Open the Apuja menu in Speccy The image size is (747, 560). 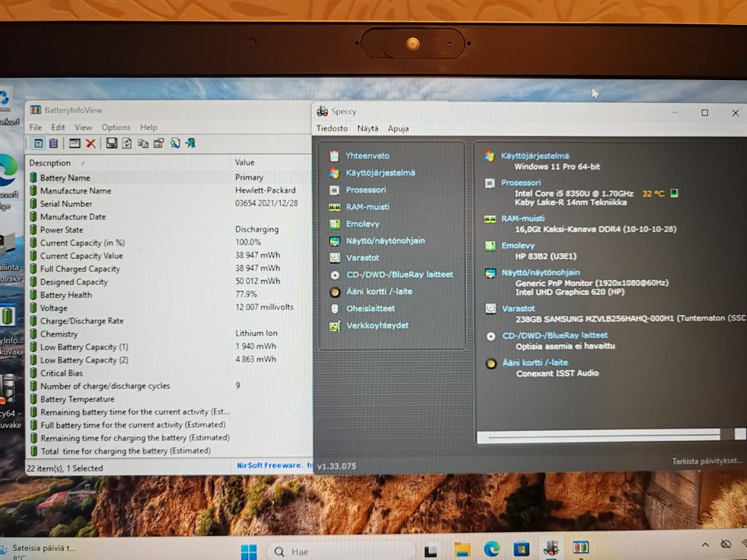[x=398, y=128]
